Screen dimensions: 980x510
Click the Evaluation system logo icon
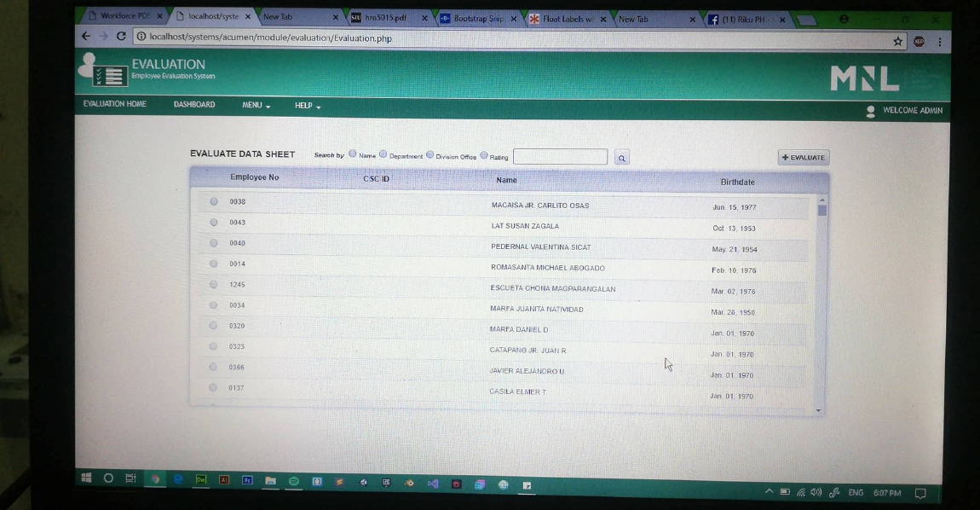tap(103, 69)
